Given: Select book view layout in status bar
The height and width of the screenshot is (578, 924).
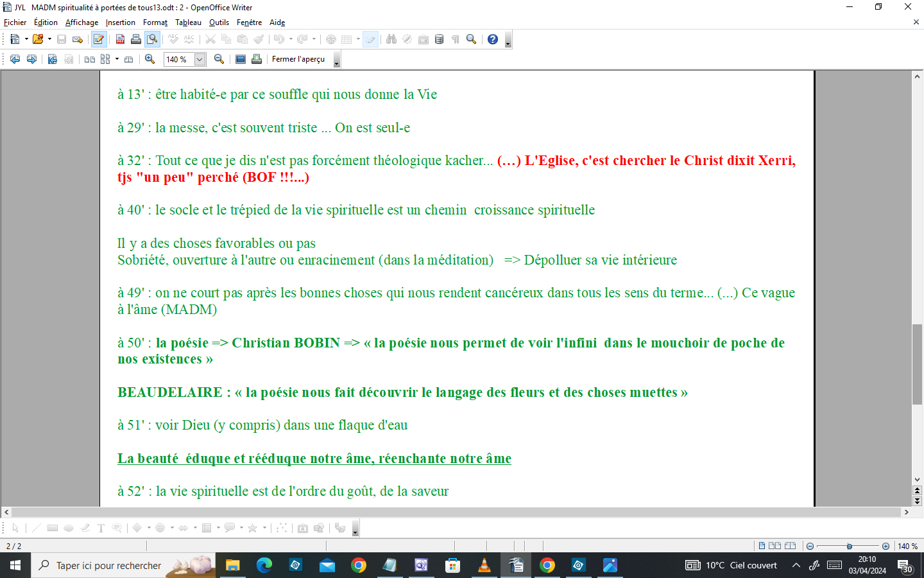Looking at the screenshot, I should [x=790, y=546].
